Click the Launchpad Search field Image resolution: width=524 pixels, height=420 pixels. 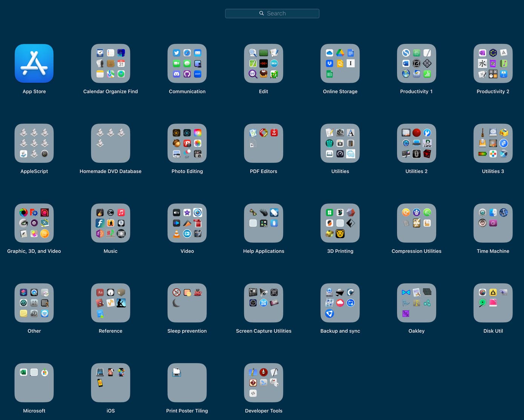pyautogui.click(x=272, y=14)
